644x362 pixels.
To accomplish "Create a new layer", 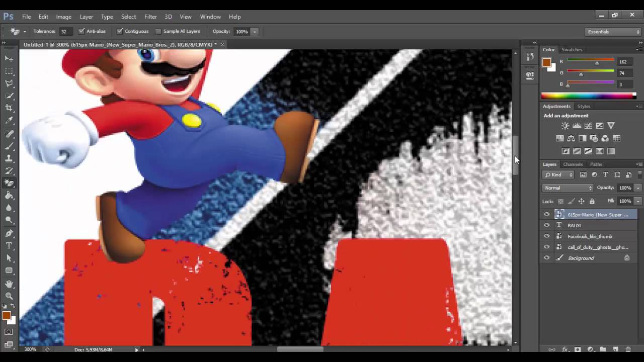I will (x=615, y=349).
